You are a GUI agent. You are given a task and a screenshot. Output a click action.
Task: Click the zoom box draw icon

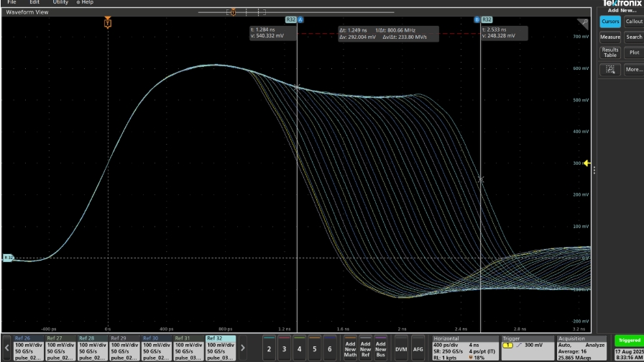(610, 70)
